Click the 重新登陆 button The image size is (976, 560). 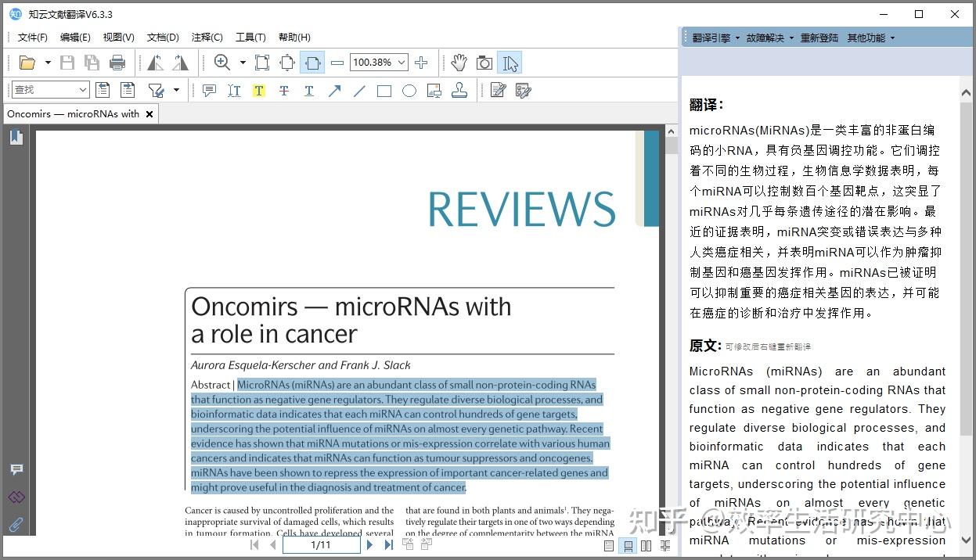819,38
